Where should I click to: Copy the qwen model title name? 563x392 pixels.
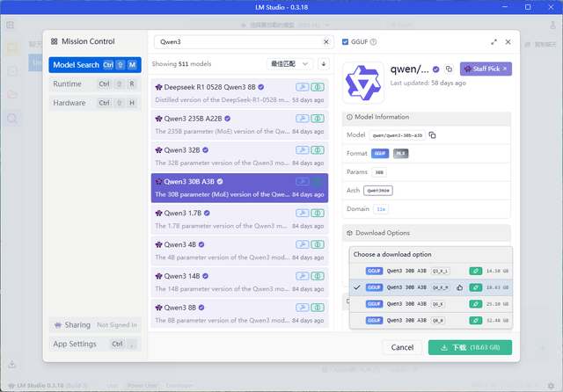pos(449,69)
